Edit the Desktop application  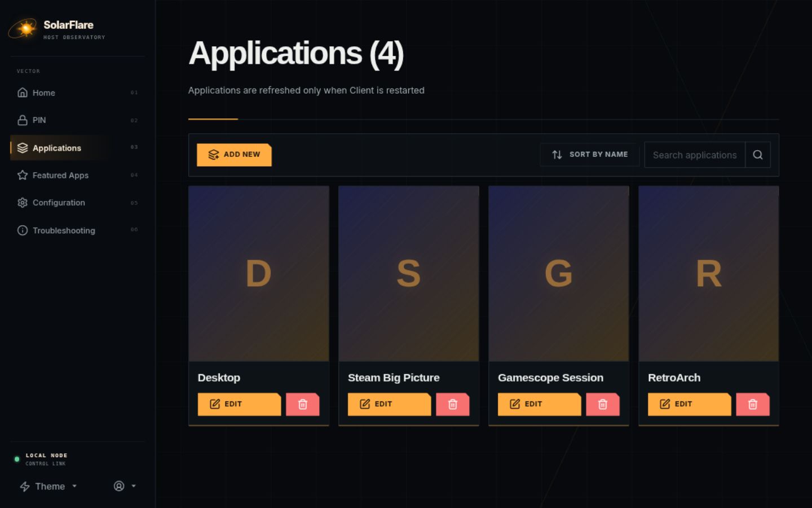click(239, 404)
